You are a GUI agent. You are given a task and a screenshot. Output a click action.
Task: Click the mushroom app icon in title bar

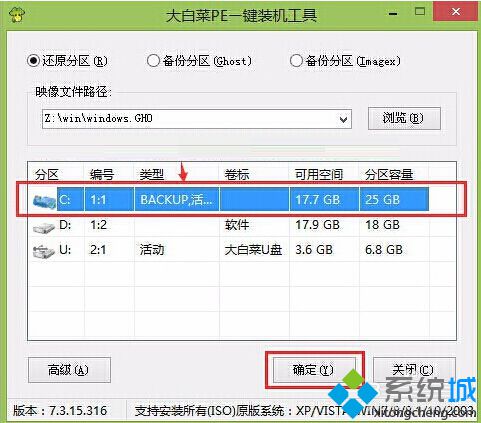pyautogui.click(x=16, y=15)
